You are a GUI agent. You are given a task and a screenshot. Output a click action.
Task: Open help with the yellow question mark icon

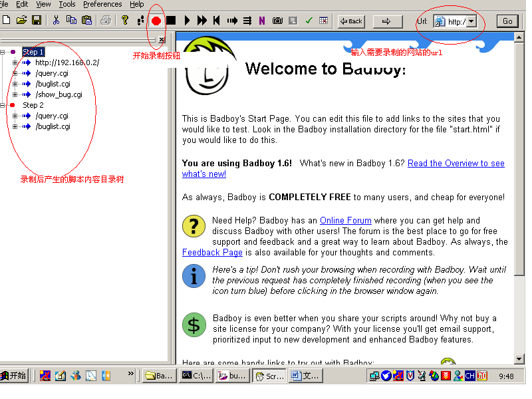click(x=125, y=21)
